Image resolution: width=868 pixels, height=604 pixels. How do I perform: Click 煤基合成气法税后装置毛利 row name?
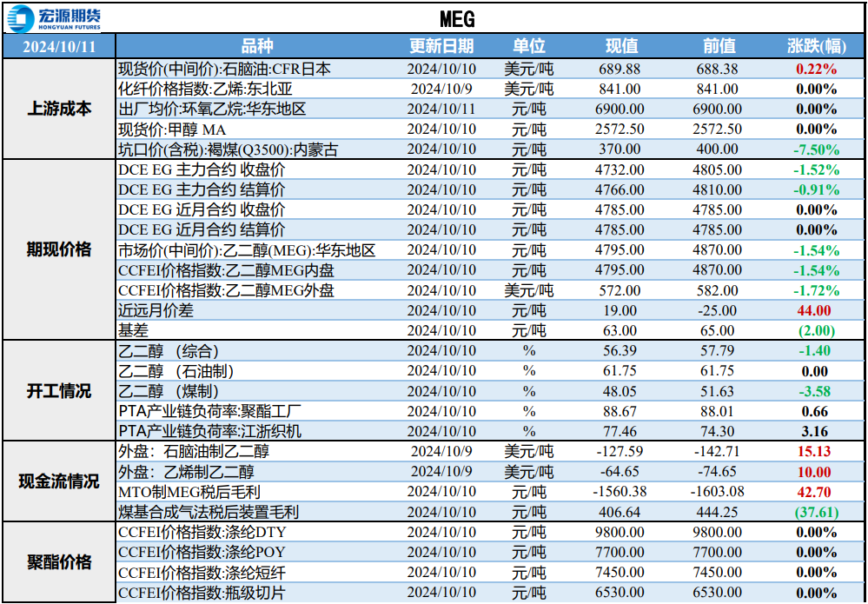coord(209,512)
